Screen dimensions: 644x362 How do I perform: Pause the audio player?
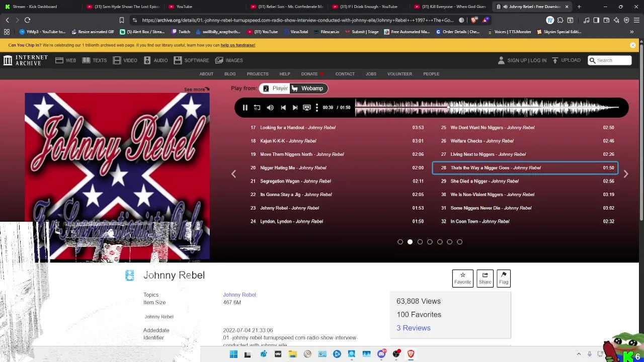point(245,108)
